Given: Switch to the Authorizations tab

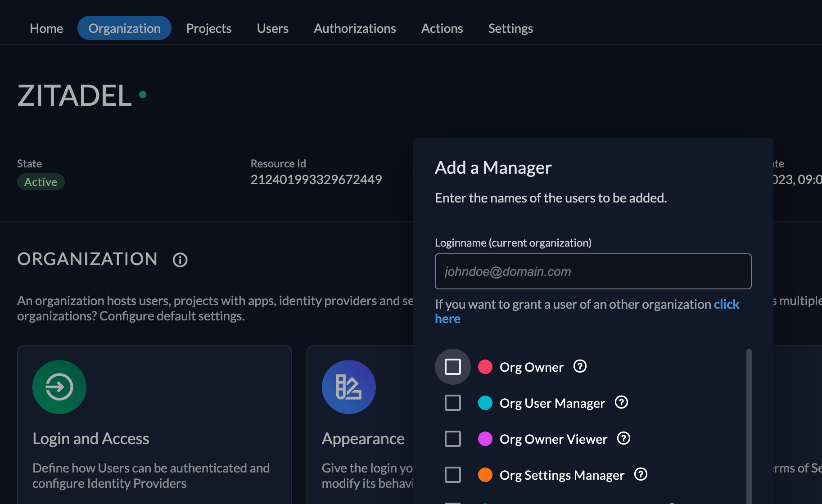Looking at the screenshot, I should coord(355,28).
